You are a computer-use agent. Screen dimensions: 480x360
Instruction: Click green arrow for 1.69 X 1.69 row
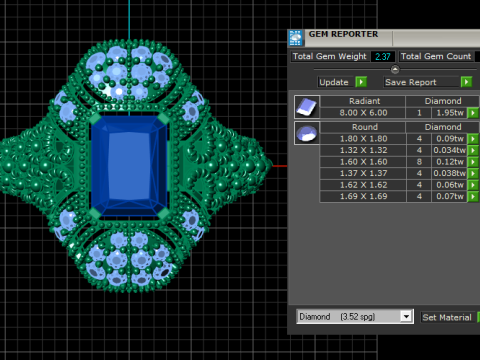pyautogui.click(x=473, y=197)
